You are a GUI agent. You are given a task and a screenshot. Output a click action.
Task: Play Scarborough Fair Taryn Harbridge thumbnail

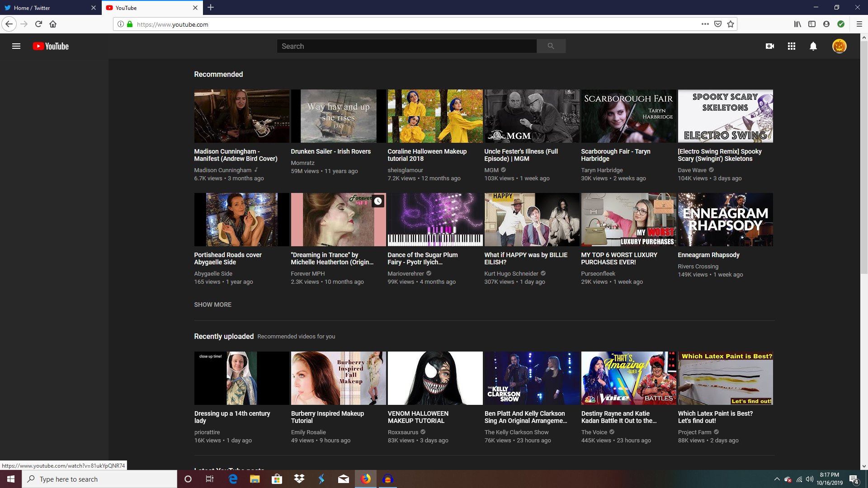point(628,116)
